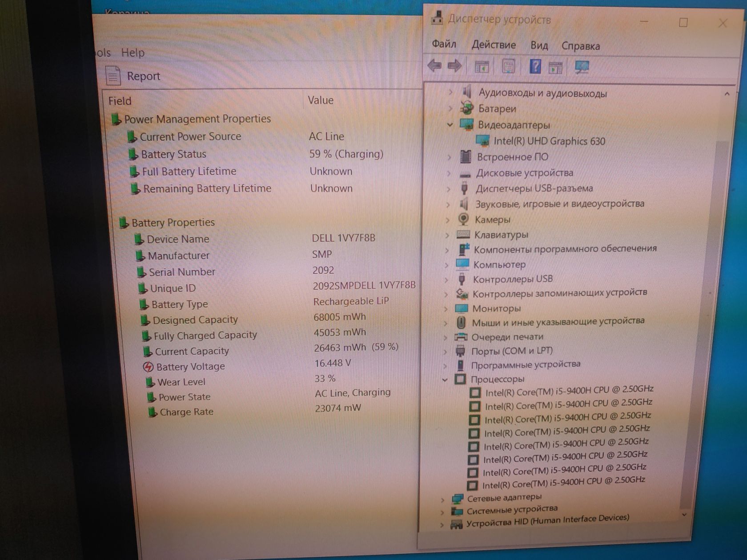Click the Battery Voltage red icon
The width and height of the screenshot is (747, 560).
[x=149, y=367]
